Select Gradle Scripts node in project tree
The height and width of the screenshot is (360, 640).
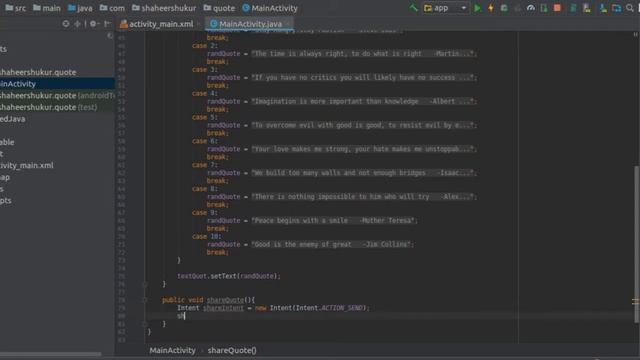(x=6, y=200)
